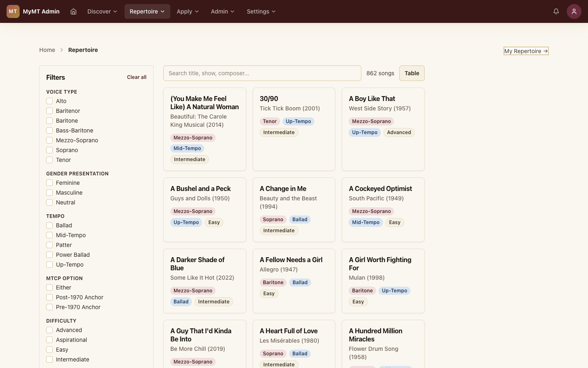588x368 pixels.
Task: Enable the Advanced difficulty filter
Action: [49, 330]
